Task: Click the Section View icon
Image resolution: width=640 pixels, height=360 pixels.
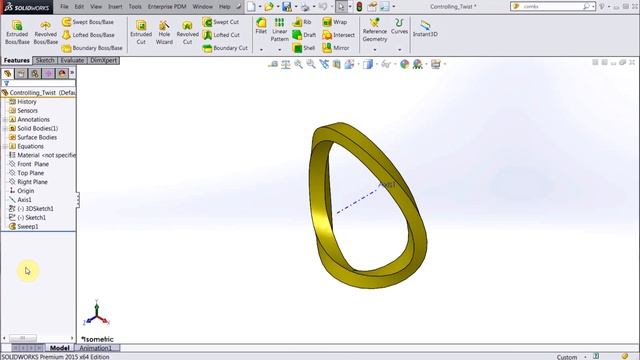Action: (337, 64)
